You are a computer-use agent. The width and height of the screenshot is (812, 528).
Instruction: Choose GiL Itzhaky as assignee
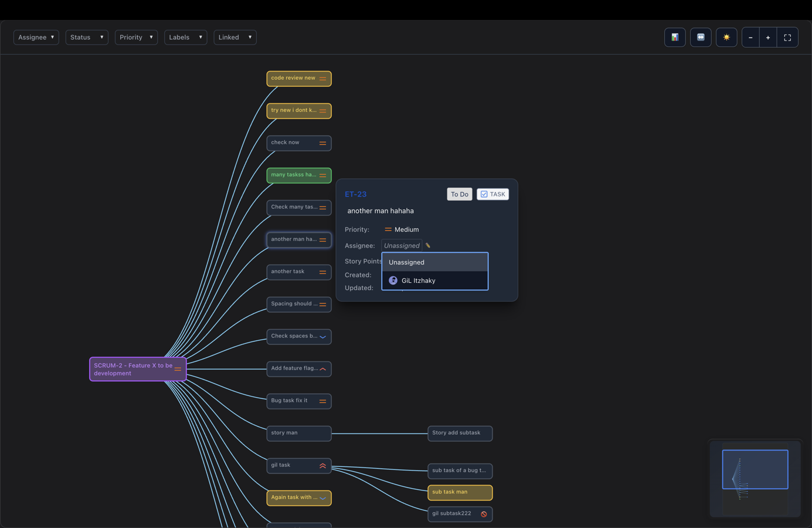pyautogui.click(x=435, y=280)
